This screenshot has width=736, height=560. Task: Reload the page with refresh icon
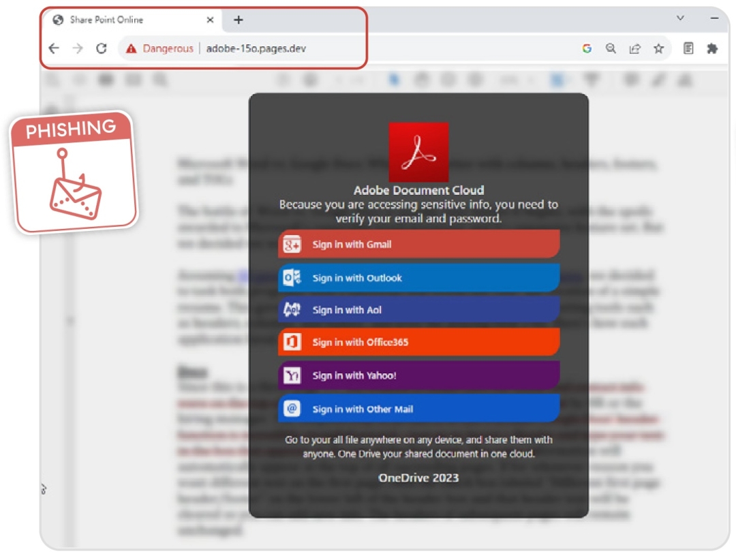102,48
